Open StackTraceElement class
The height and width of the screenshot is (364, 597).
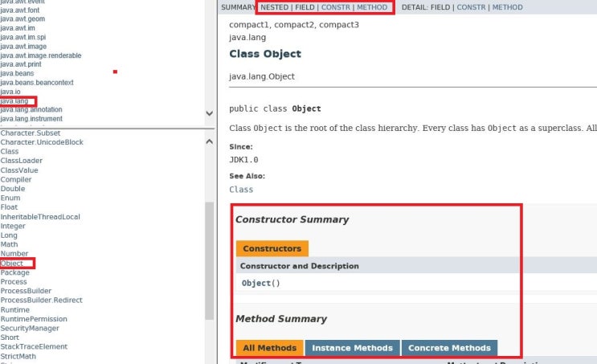(x=34, y=346)
